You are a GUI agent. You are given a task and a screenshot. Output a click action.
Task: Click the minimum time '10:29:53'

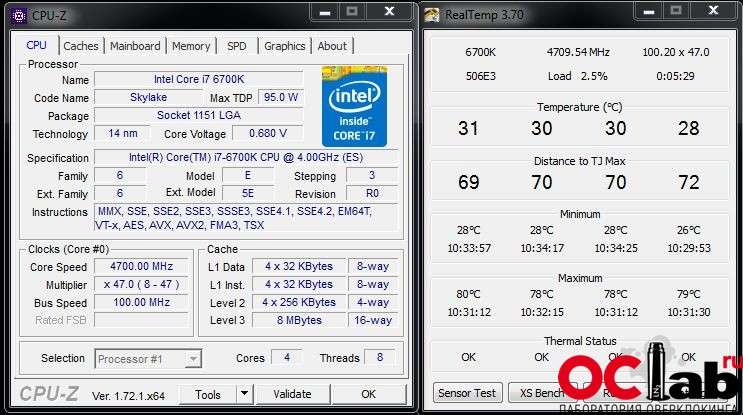tap(689, 248)
